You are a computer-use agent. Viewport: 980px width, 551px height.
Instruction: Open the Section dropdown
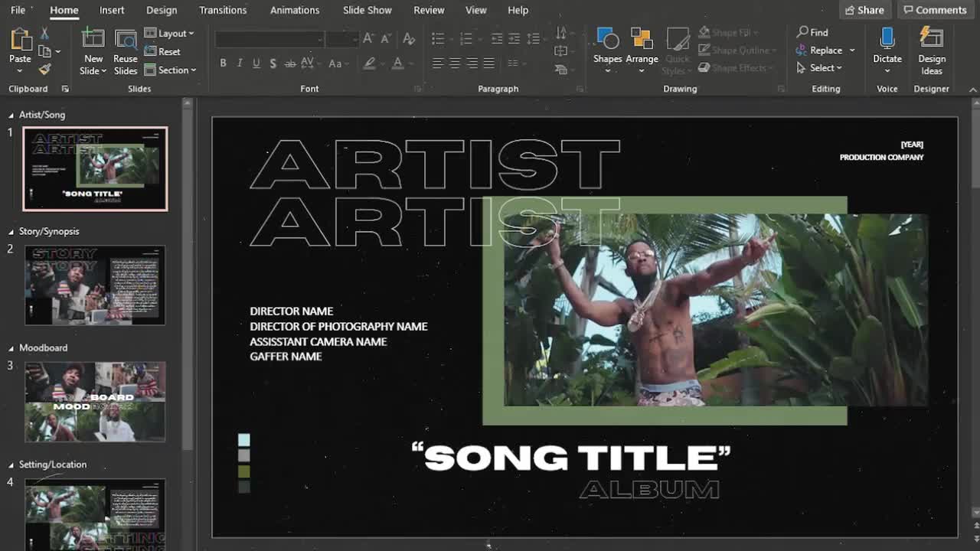(170, 70)
